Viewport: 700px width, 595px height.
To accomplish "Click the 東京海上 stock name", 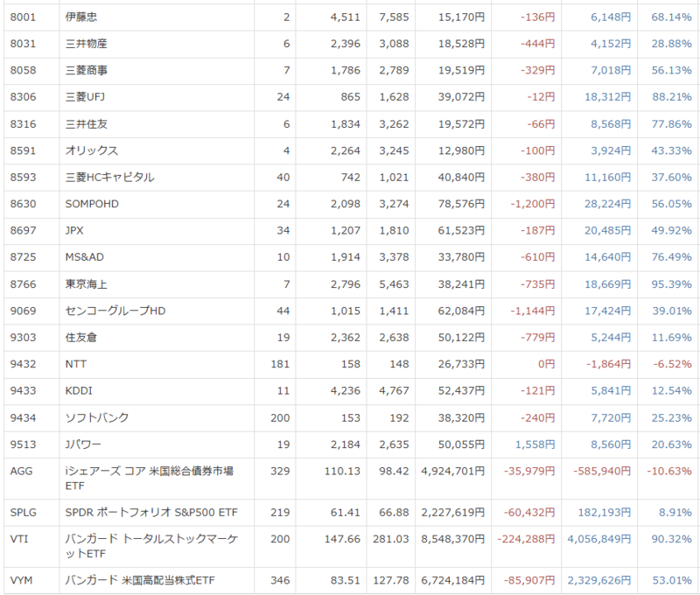I will [x=86, y=284].
